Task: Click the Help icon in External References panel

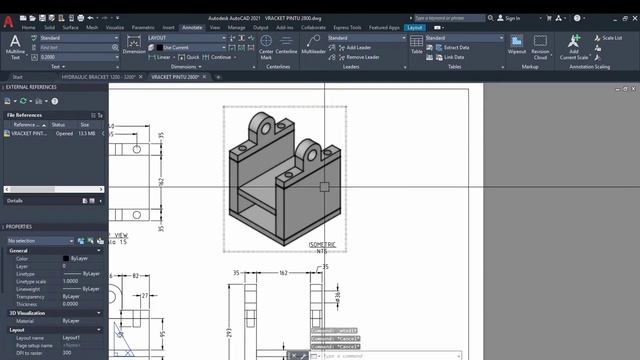Action: [x=55, y=101]
